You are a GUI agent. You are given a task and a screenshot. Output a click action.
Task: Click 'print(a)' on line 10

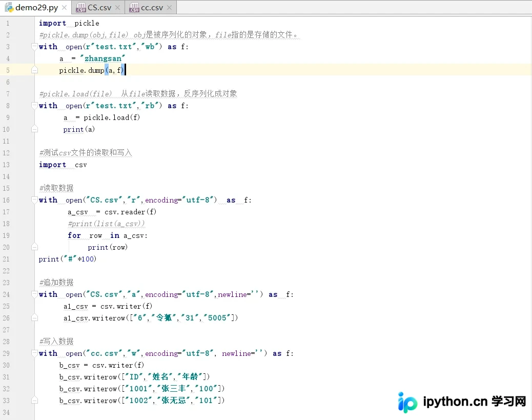[x=79, y=129]
